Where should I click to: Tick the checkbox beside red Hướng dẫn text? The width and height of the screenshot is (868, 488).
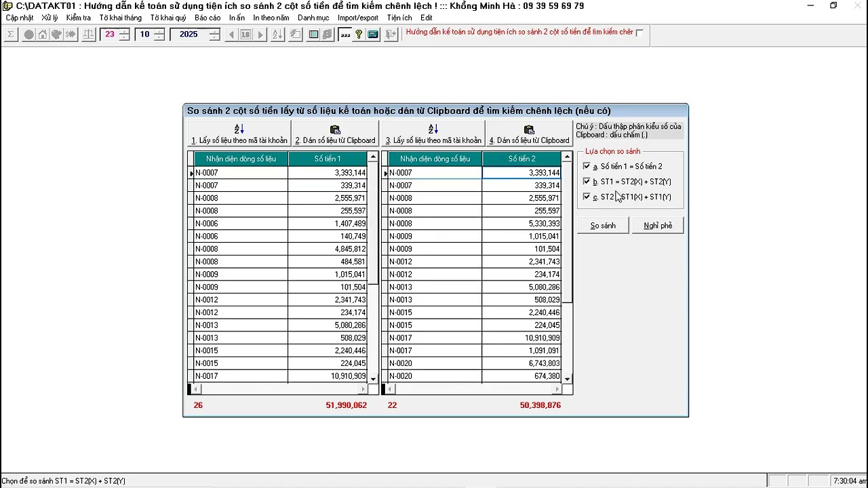(x=639, y=33)
